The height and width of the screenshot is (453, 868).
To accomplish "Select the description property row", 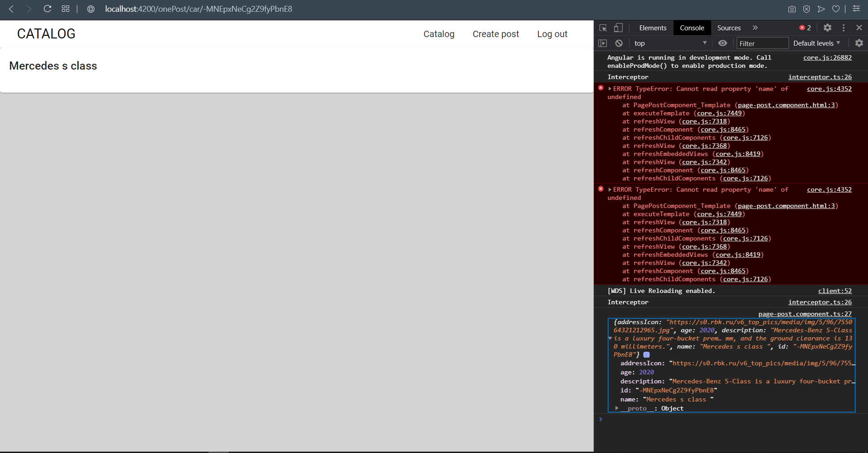I will [738, 381].
